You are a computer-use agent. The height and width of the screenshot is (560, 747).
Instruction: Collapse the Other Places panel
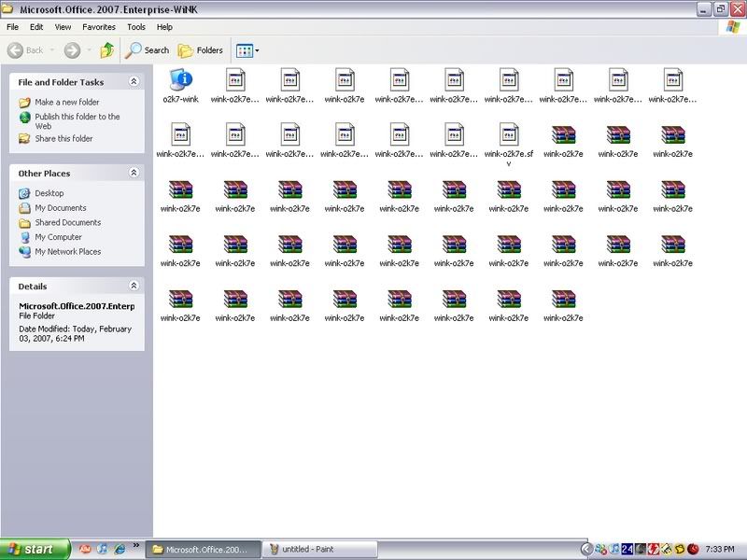134,173
